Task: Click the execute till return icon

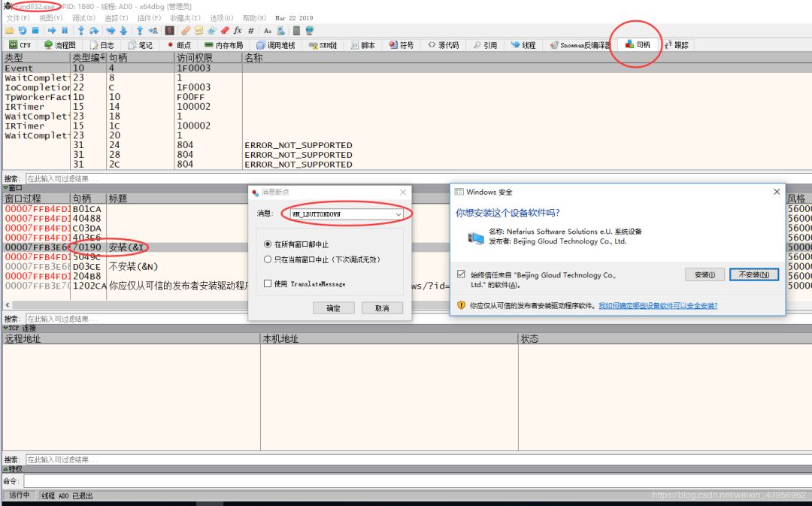Action: (140, 31)
